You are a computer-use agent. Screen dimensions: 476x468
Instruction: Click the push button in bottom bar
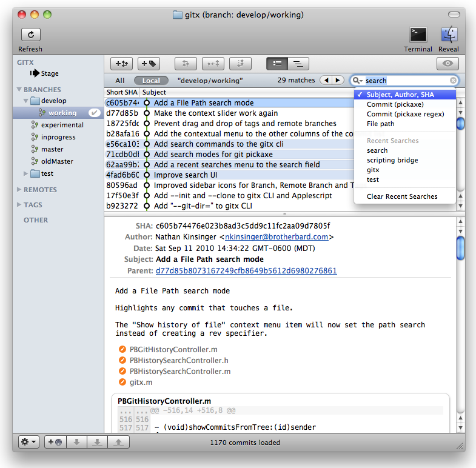click(119, 442)
